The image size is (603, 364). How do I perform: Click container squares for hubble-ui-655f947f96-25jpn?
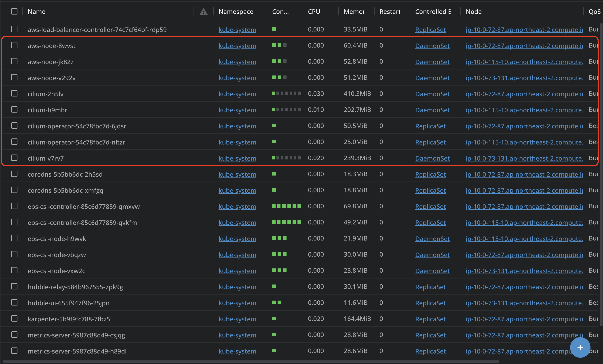tap(276, 302)
